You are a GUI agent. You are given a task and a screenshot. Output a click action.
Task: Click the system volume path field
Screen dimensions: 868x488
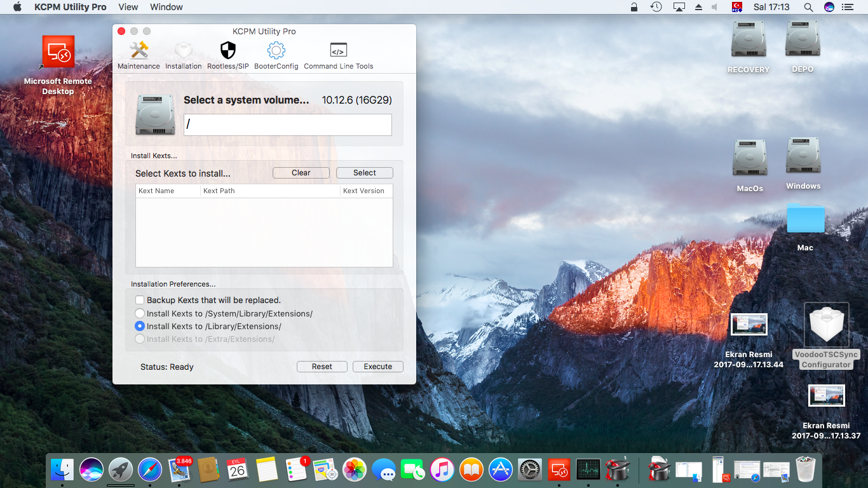pyautogui.click(x=287, y=125)
